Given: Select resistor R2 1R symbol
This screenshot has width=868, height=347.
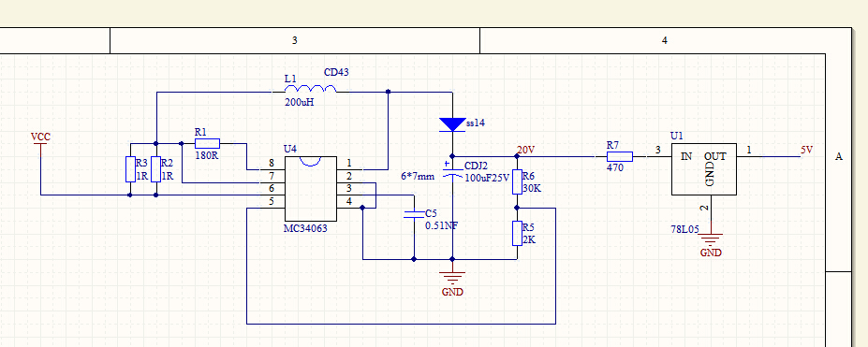Looking at the screenshot, I should (x=155, y=169).
